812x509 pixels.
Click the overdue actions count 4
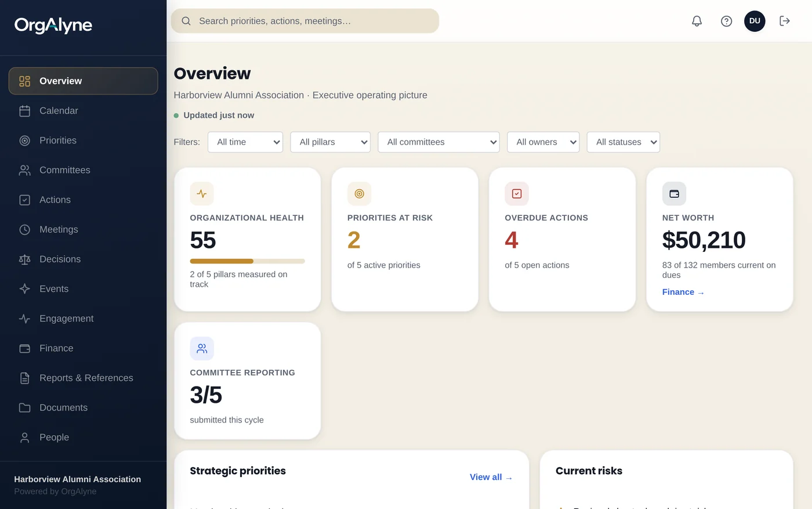[x=512, y=240]
